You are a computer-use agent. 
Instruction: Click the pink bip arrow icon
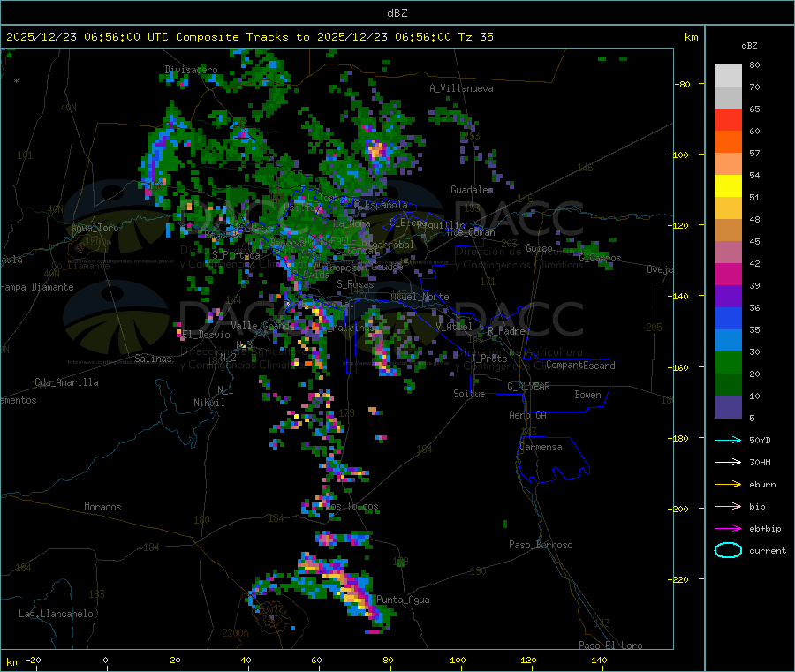coord(728,506)
